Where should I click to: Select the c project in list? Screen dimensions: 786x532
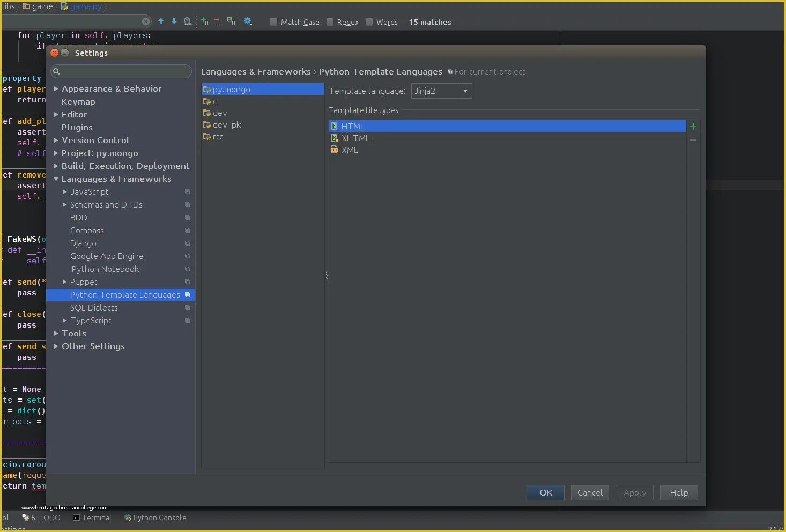(263, 101)
